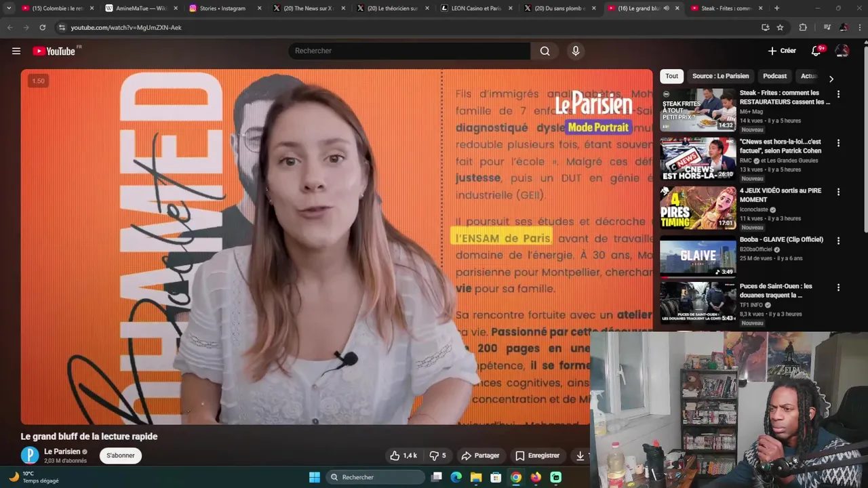Image resolution: width=868 pixels, height=488 pixels.
Task: Dislike the video with thumbs down
Action: click(x=437, y=455)
